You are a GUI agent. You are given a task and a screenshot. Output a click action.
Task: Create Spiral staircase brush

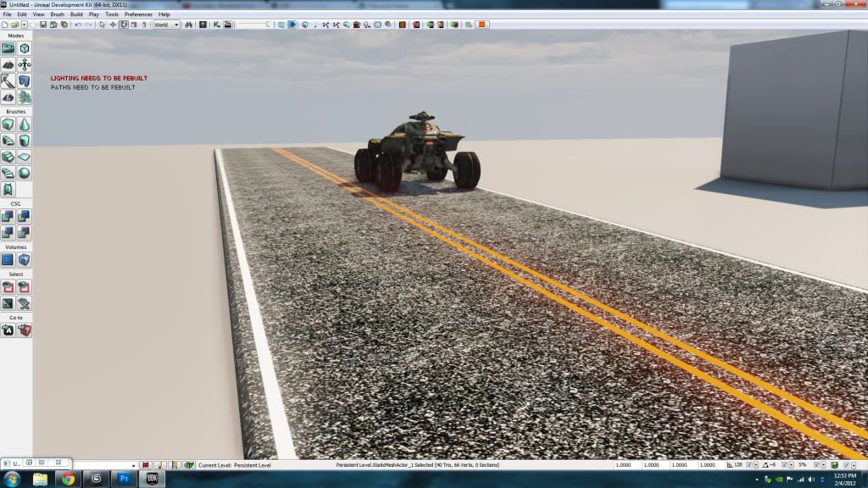[x=8, y=173]
